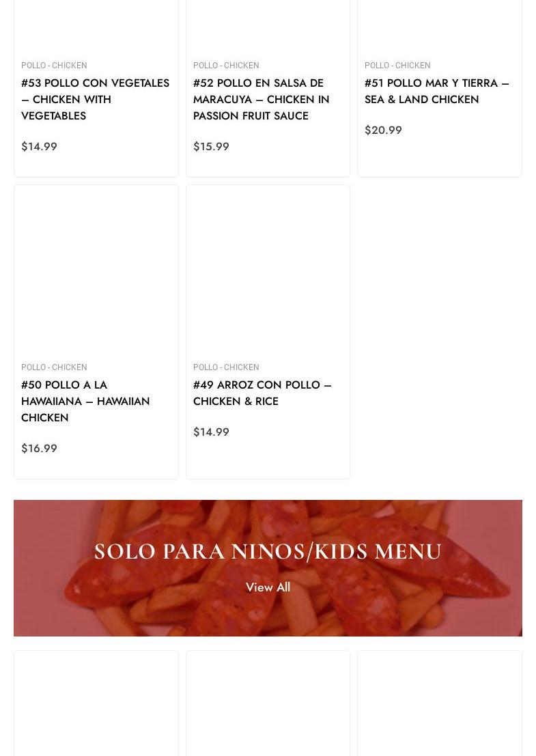The width and height of the screenshot is (536, 756).
Task: Click the $20.99 price of Sea & Land Chicken
Action: pos(383,130)
